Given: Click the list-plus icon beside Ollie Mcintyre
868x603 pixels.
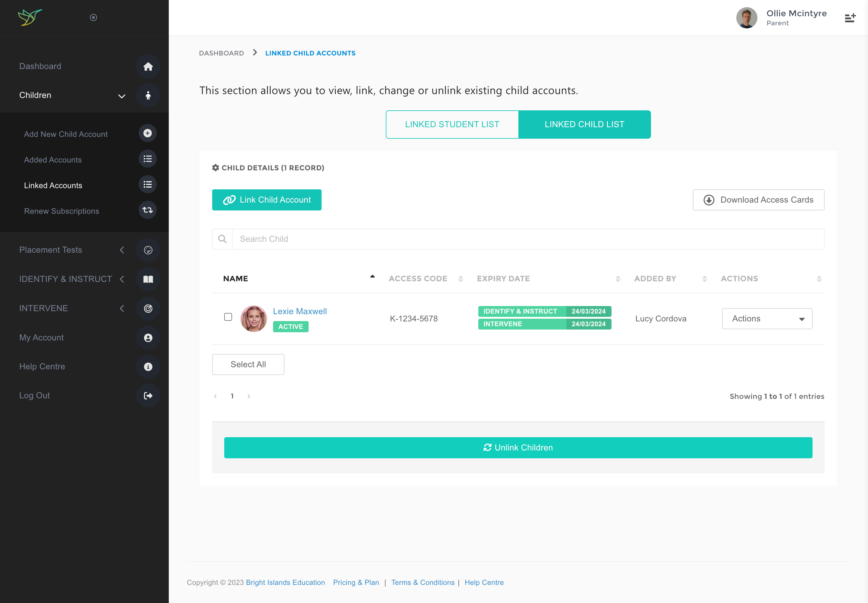Looking at the screenshot, I should click(x=850, y=18).
